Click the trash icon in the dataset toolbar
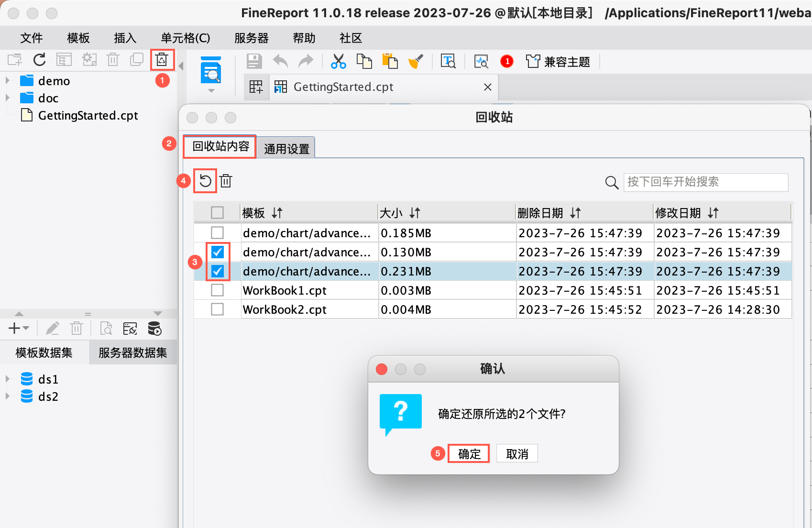The width and height of the screenshot is (812, 528). (77, 329)
